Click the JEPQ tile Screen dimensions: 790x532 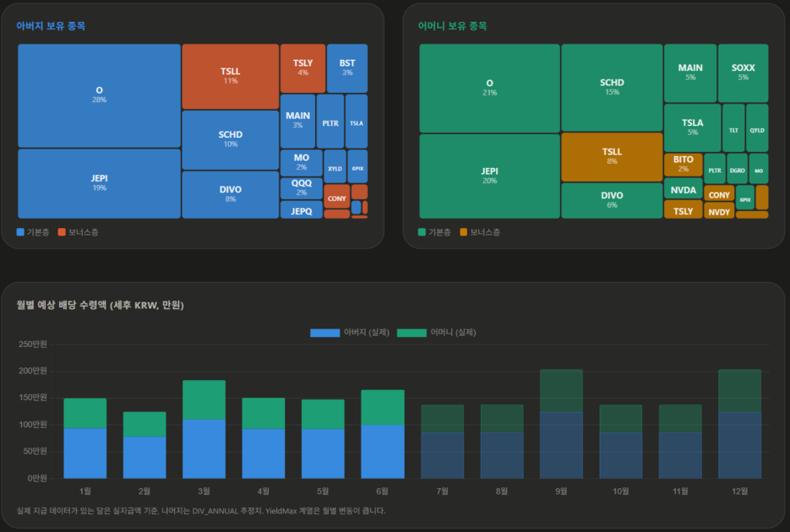coord(302,210)
